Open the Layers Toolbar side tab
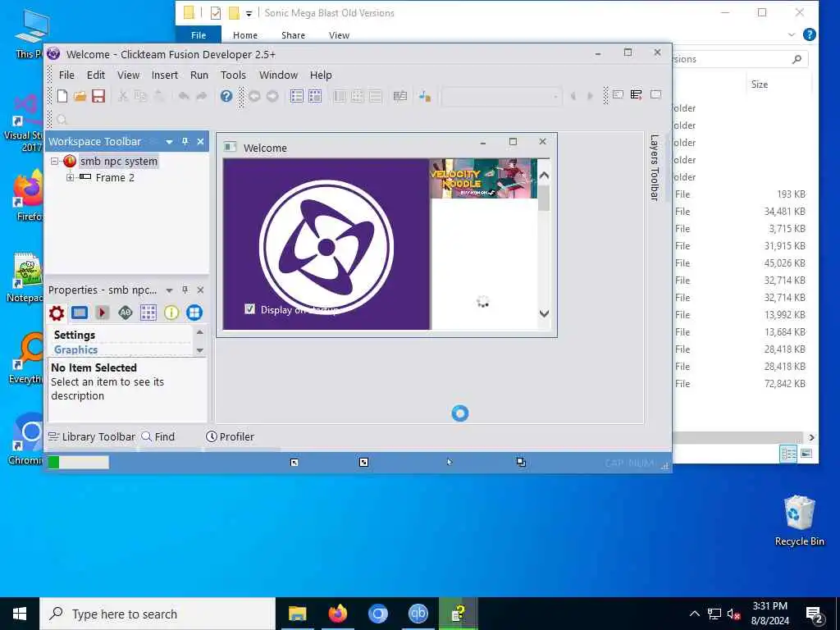The image size is (840, 630). pyautogui.click(x=654, y=167)
